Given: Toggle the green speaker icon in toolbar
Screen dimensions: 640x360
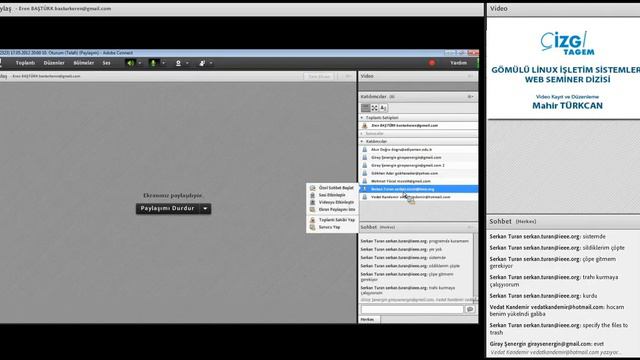Looking at the screenshot, I should click(x=130, y=63).
